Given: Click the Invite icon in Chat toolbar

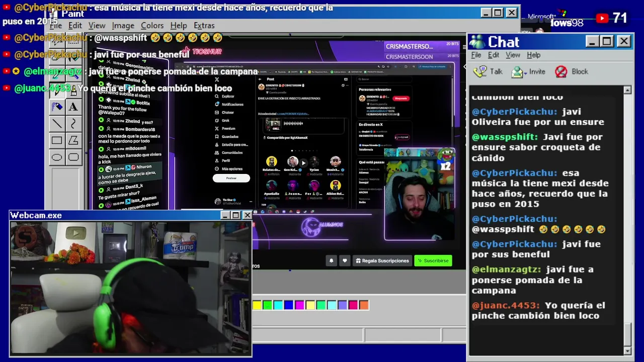Looking at the screenshot, I should pyautogui.click(x=518, y=72).
